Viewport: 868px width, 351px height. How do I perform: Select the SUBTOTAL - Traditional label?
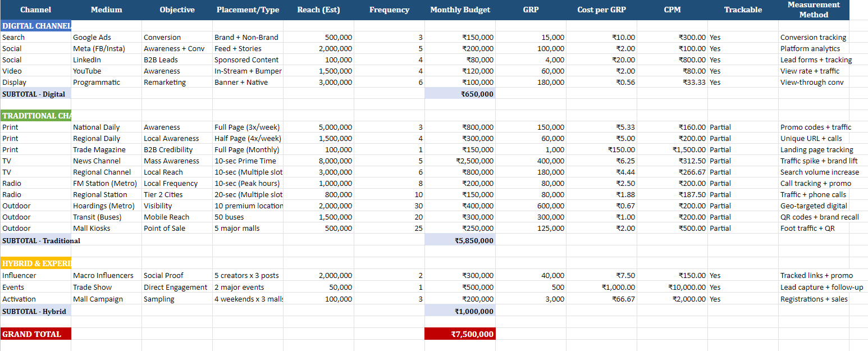41,240
